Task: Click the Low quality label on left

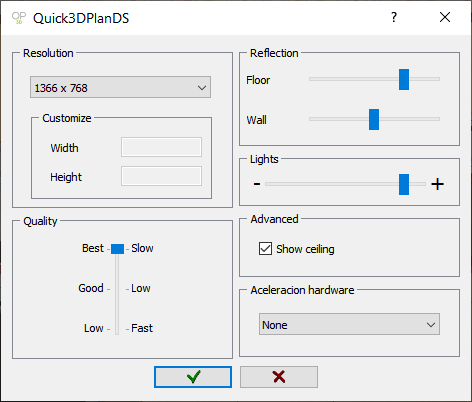Action: pyautogui.click(x=94, y=328)
